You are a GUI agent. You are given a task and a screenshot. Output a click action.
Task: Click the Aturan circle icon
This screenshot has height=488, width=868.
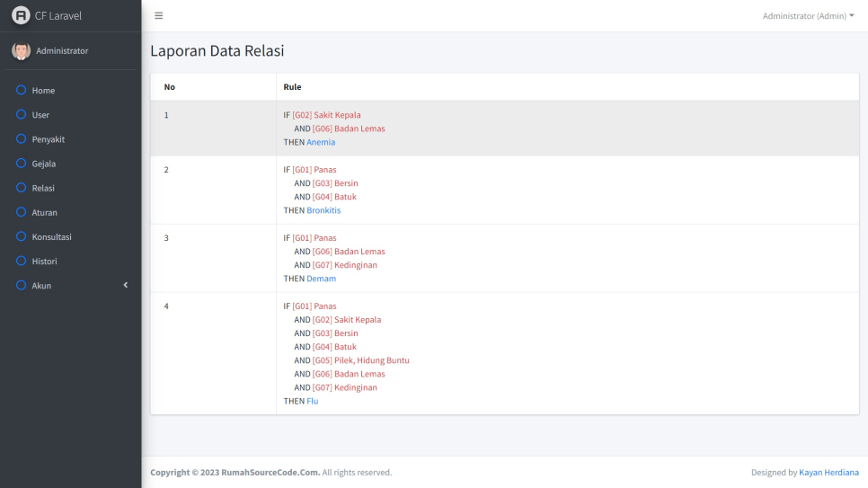pyautogui.click(x=21, y=211)
